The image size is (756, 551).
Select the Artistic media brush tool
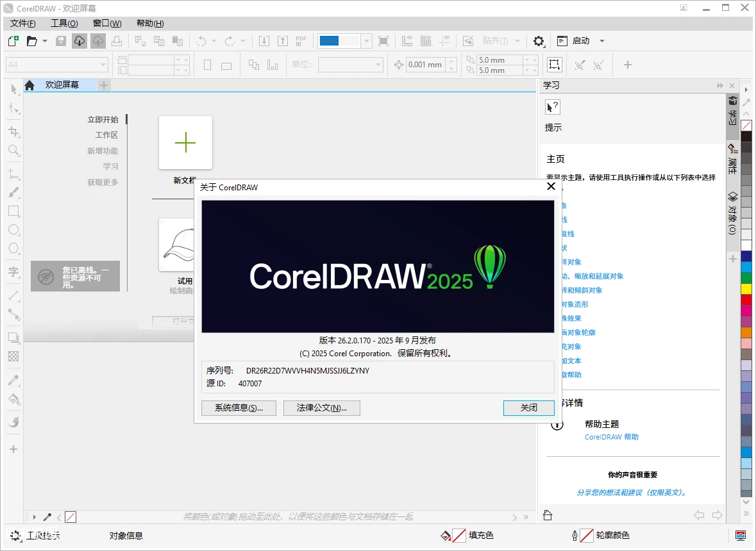tap(13, 192)
